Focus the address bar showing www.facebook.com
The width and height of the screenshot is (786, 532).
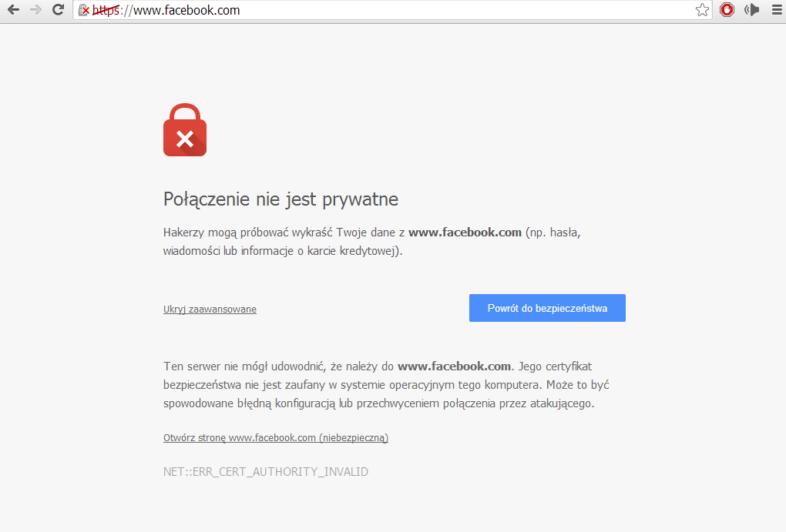[x=391, y=10]
